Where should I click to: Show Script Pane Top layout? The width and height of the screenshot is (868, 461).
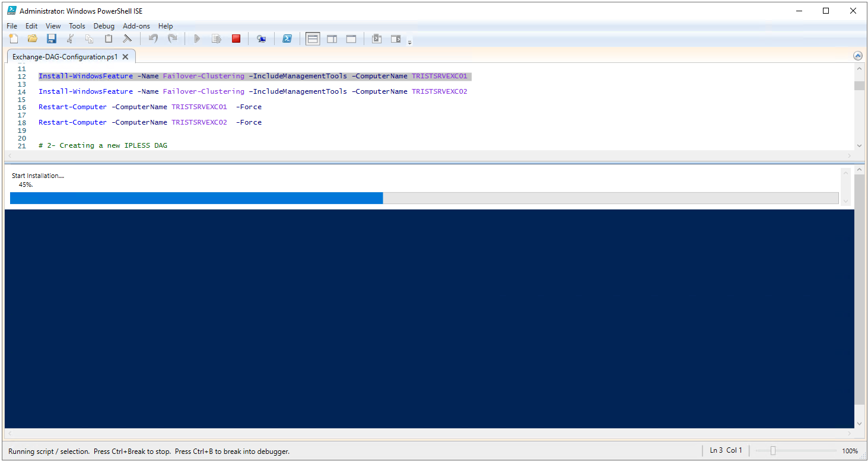(313, 39)
